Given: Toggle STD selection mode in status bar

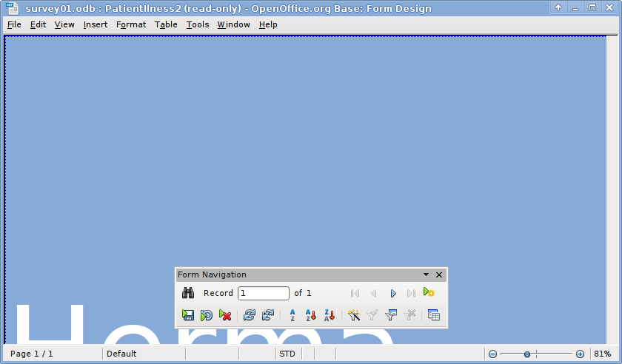Looking at the screenshot, I should [x=287, y=354].
